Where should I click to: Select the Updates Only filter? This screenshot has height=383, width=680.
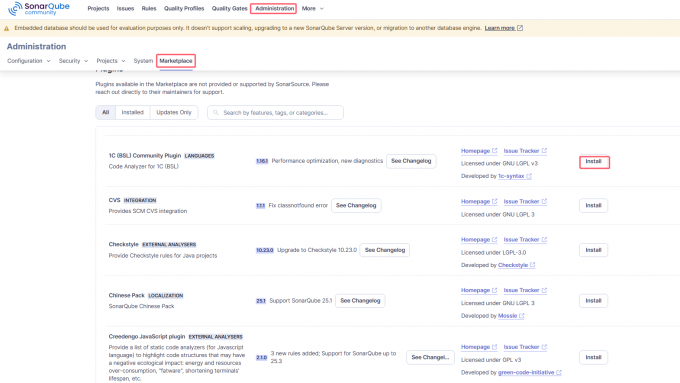coord(173,112)
